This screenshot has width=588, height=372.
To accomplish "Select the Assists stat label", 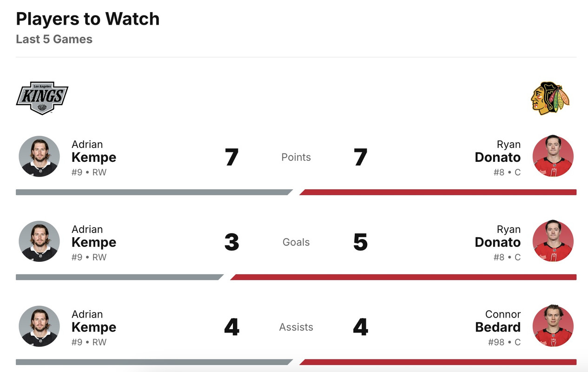I will tap(296, 327).
